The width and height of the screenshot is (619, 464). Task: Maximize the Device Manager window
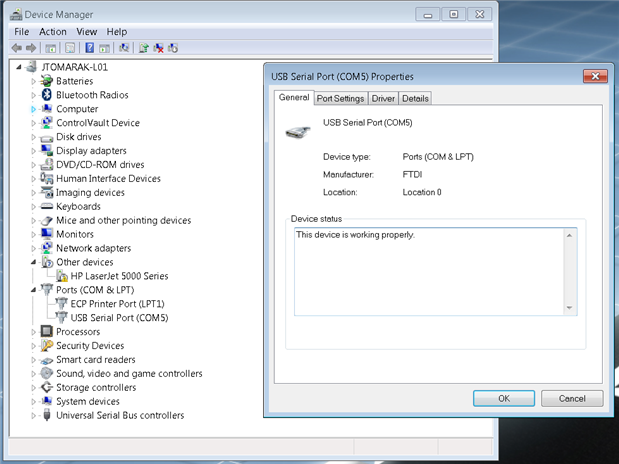(x=454, y=15)
